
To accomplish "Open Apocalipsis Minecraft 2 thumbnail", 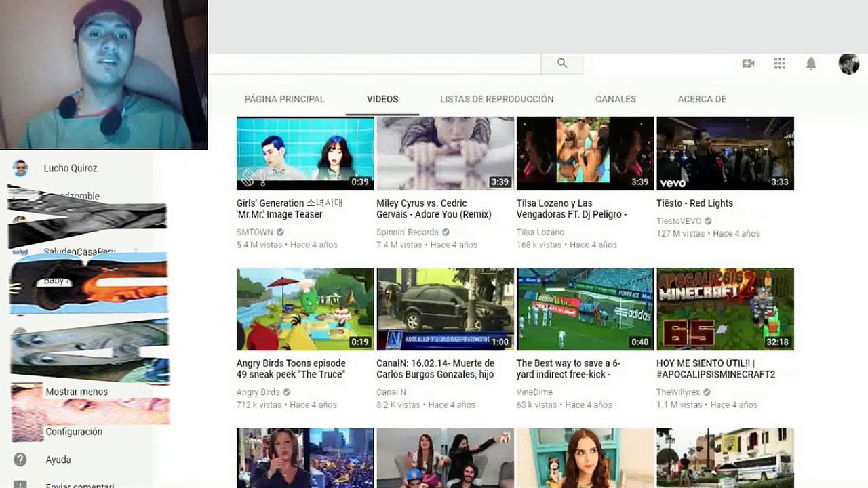I will pos(725,309).
